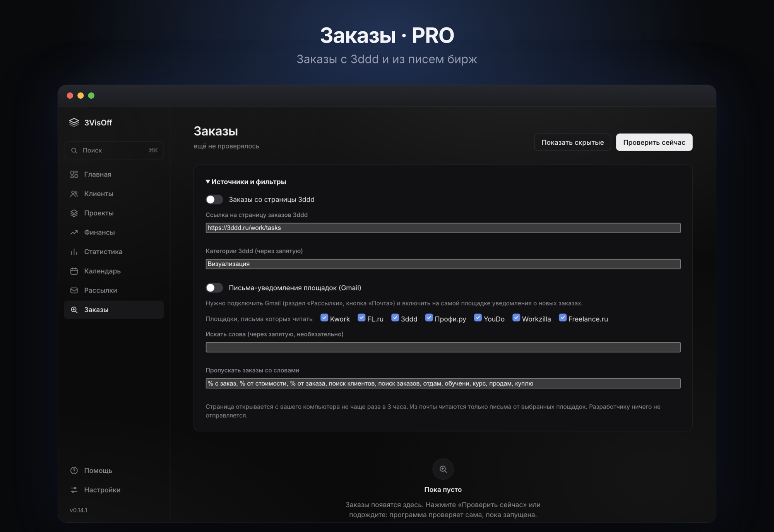
Task: Click the green macOS zoom window button
Action: (x=91, y=96)
